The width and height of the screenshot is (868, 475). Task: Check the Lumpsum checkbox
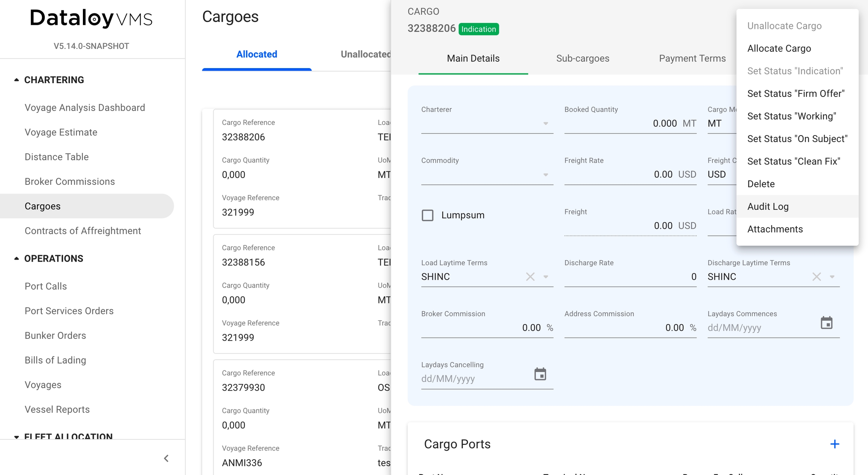(x=428, y=215)
